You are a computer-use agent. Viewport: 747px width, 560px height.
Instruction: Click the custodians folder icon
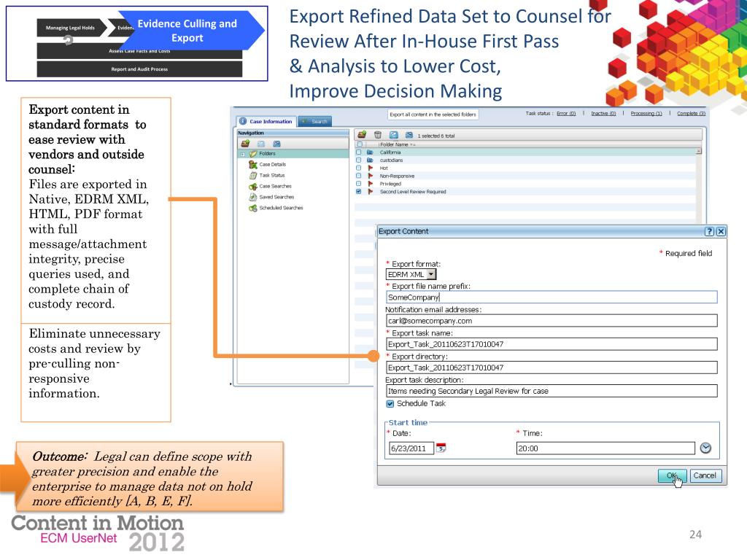coord(370,160)
